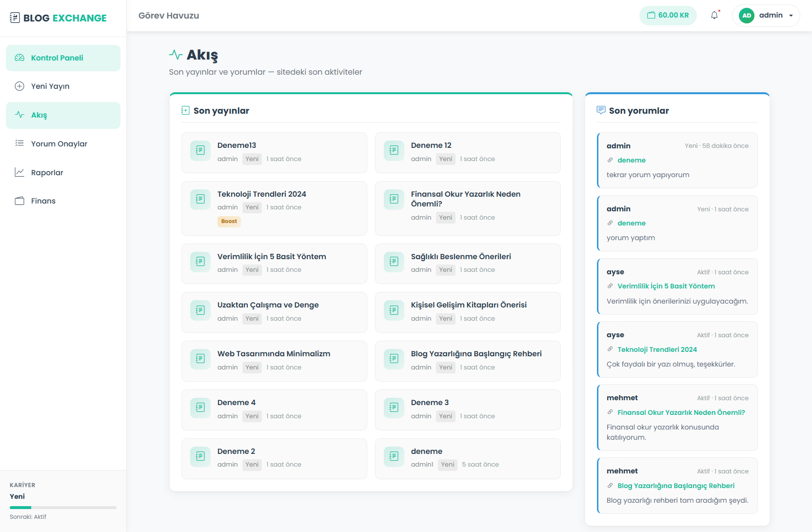
Task: Click the Raporlar chart icon
Action: point(20,172)
